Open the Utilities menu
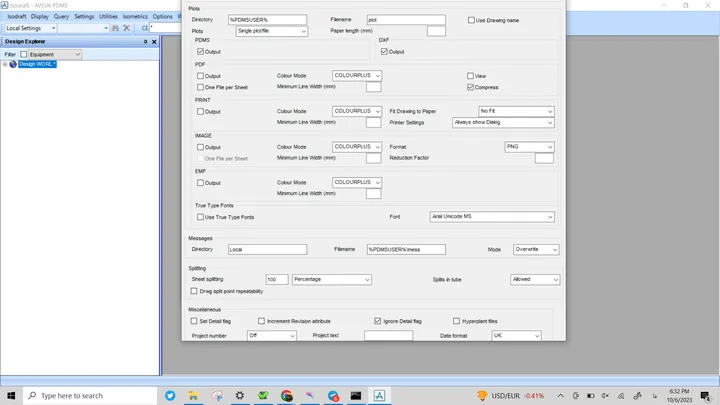The width and height of the screenshot is (720, 405). 108,17
